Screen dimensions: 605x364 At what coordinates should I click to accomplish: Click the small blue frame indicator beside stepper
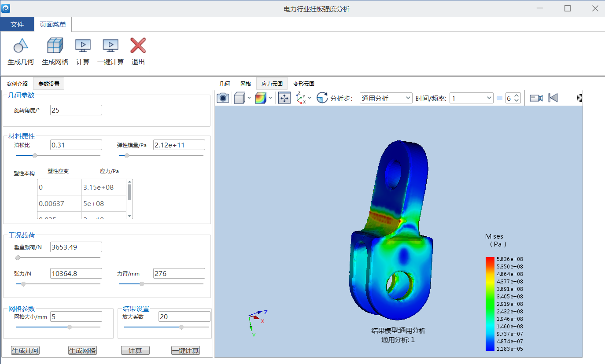(499, 98)
